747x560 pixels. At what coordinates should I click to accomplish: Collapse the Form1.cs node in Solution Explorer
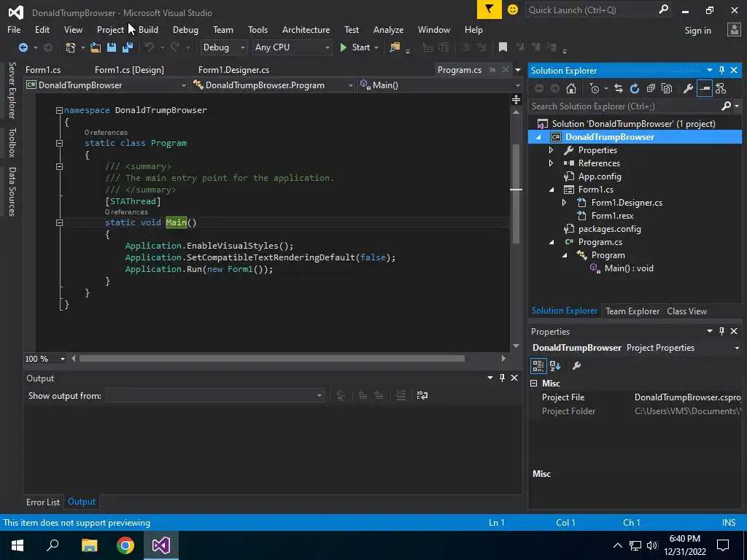pyautogui.click(x=551, y=190)
